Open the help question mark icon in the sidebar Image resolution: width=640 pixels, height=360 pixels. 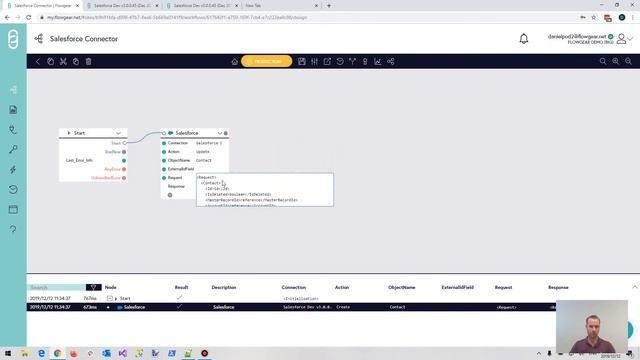[x=13, y=229]
